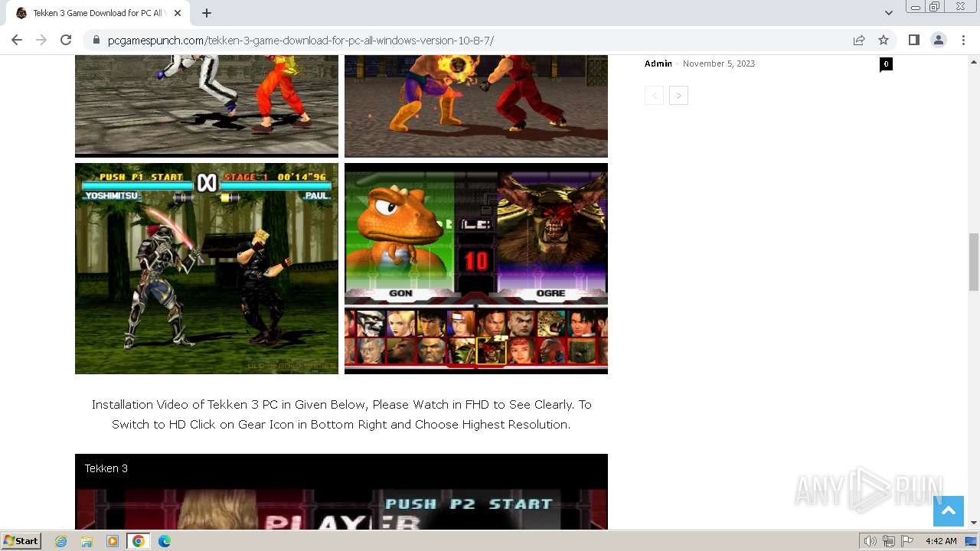Open the Action Center flag icon
Viewport: 980px width, 551px height.
(907, 541)
